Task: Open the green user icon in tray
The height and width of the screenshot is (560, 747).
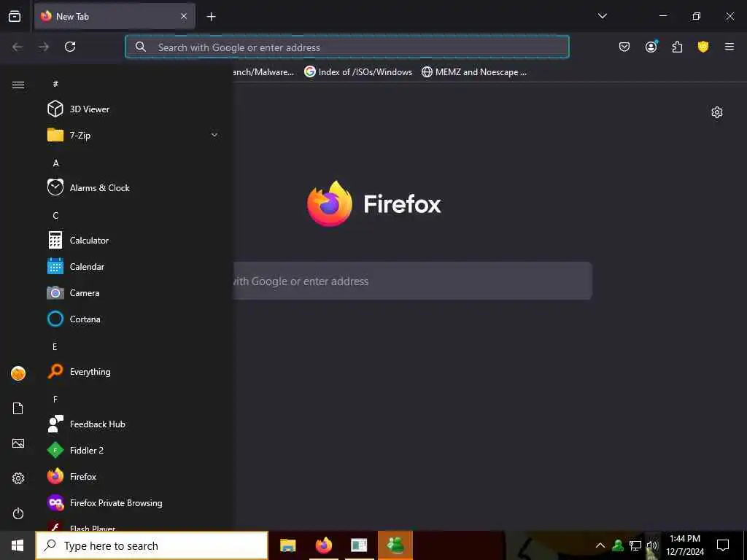Action: 618,545
